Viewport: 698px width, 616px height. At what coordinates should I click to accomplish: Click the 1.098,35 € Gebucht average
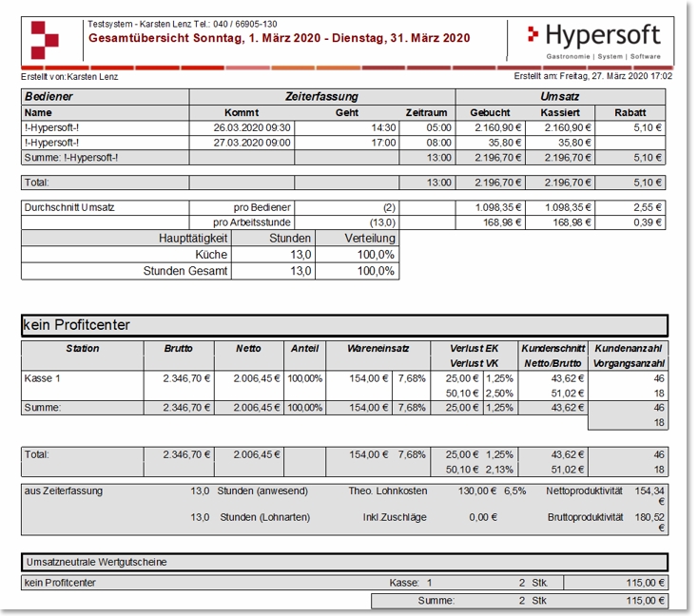[x=497, y=207]
